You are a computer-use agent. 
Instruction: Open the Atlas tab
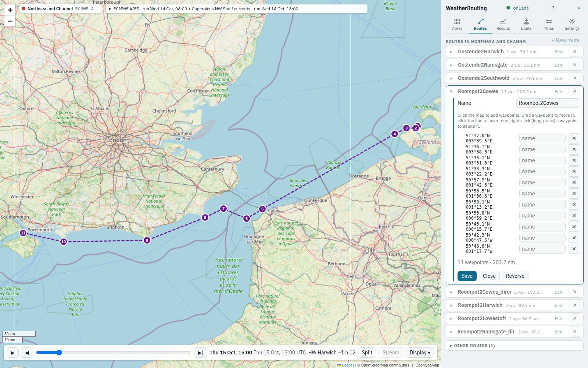[549, 24]
